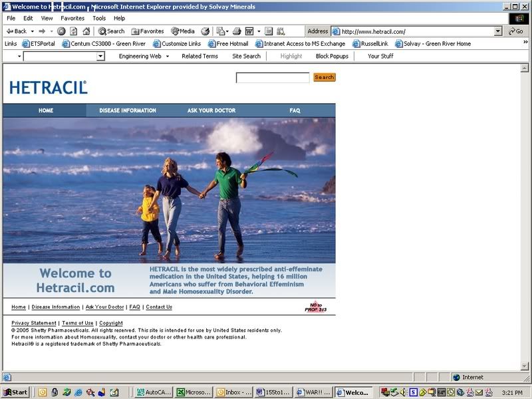Open the Favorites pane in toolbar
This screenshot has width=532, height=399.
(x=148, y=31)
